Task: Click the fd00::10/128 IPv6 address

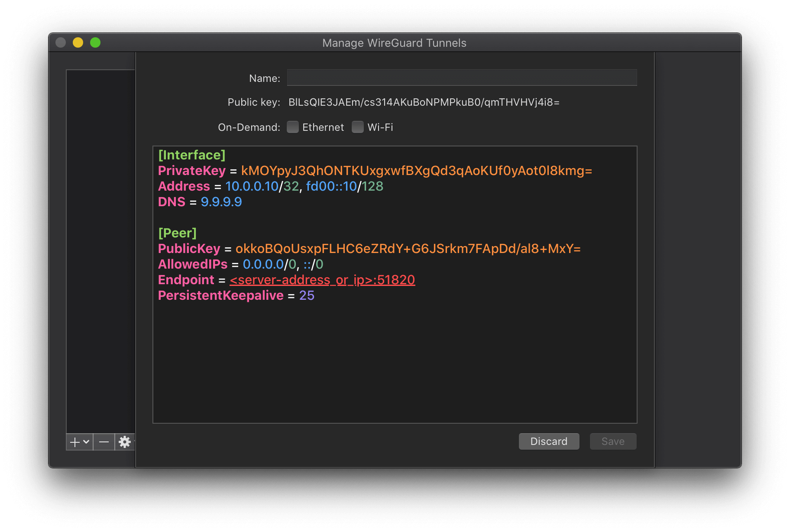Action: pyautogui.click(x=345, y=186)
